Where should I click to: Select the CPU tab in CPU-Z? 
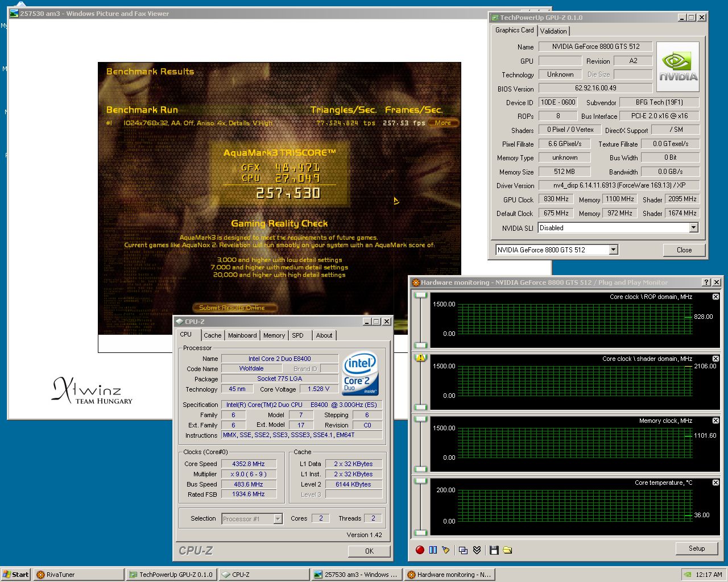[186, 334]
